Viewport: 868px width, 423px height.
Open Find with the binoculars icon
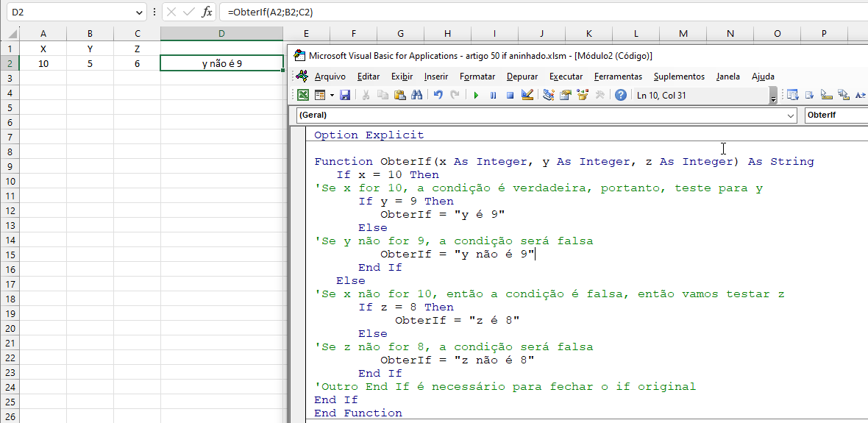(417, 95)
